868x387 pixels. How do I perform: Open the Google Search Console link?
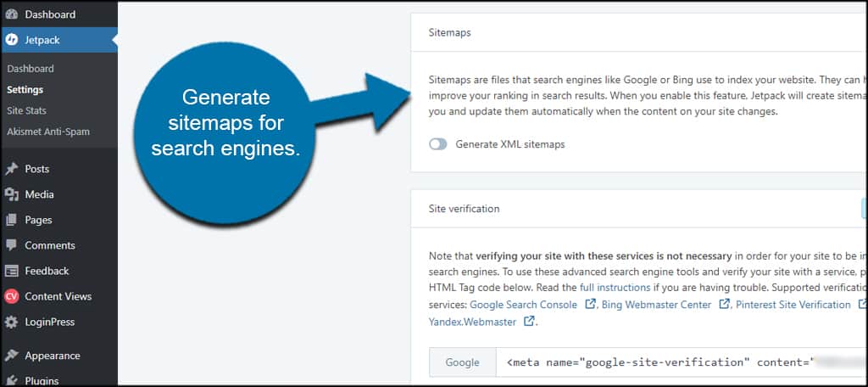523,305
